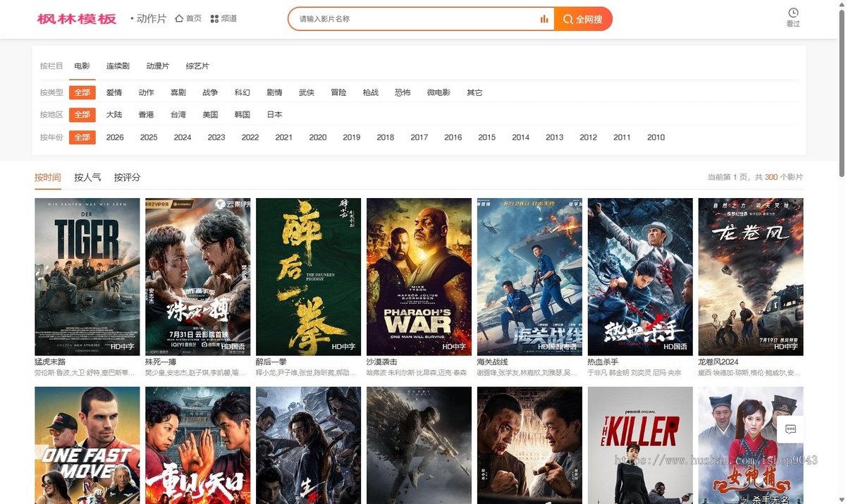Open the One Fast Move poster

tap(87, 445)
